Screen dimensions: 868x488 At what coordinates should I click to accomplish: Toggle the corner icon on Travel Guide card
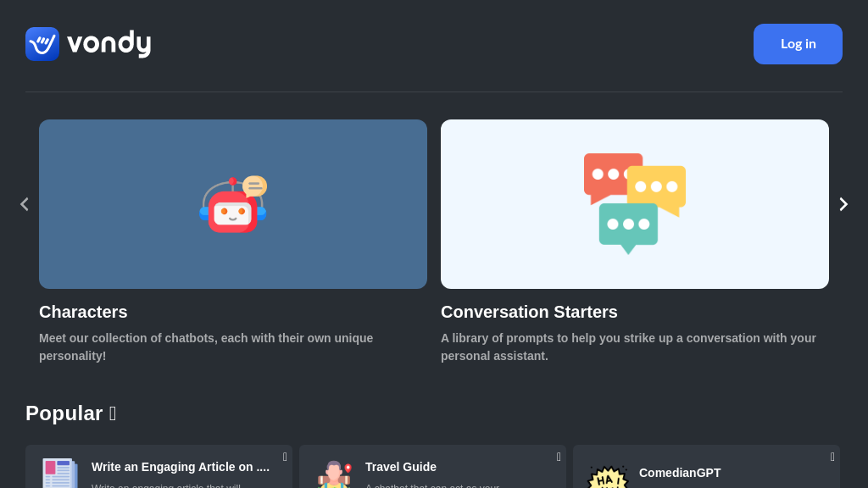pyautogui.click(x=559, y=457)
